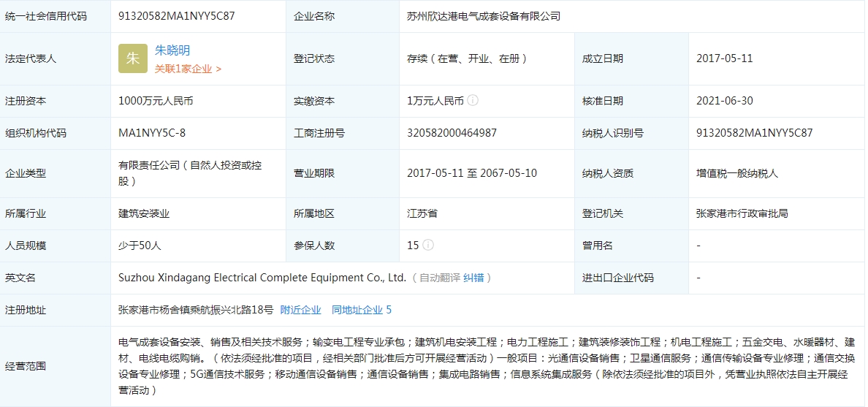The width and height of the screenshot is (868, 407).
Task: Click the organization code MA1NYY5C-8
Action: 152,133
